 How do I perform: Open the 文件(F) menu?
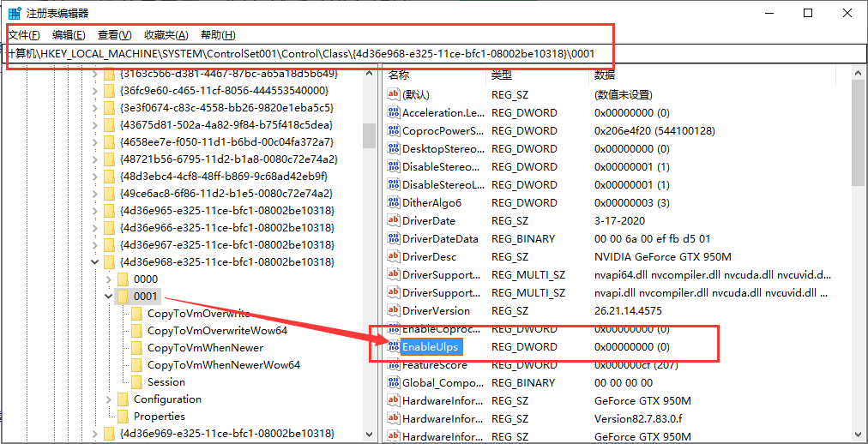(x=24, y=35)
